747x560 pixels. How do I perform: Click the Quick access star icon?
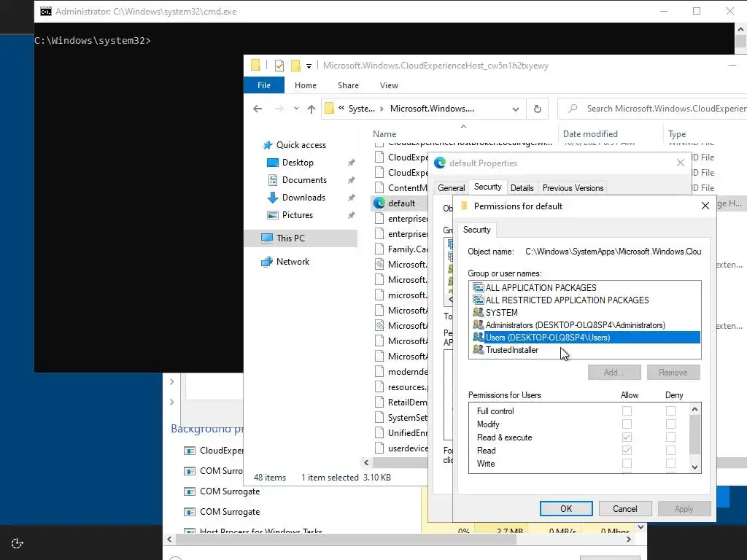tap(268, 145)
